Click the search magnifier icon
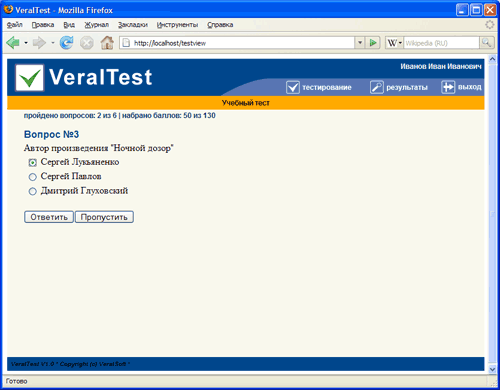 point(486,43)
